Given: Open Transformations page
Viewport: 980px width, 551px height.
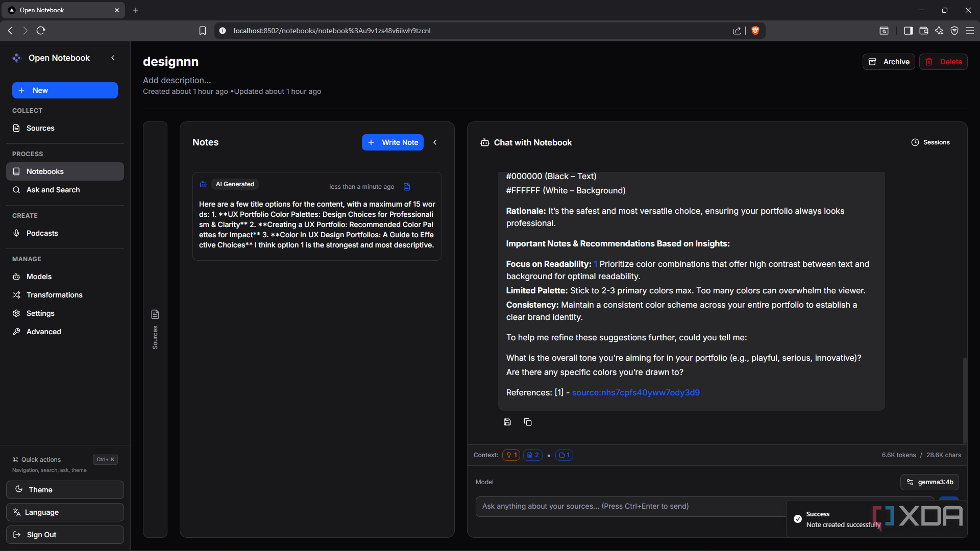Looking at the screenshot, I should (65, 295).
